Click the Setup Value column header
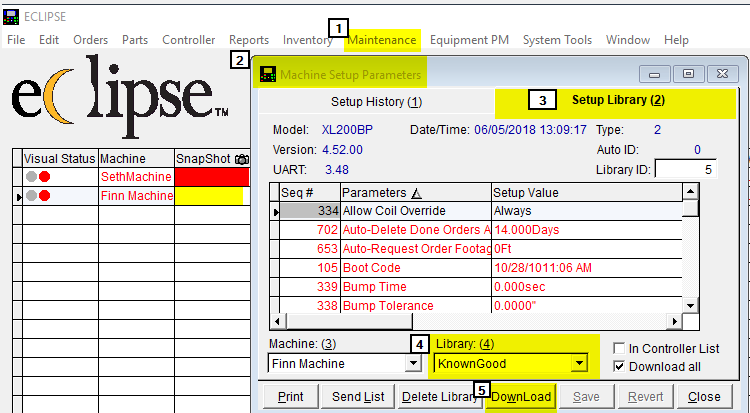 pos(586,193)
